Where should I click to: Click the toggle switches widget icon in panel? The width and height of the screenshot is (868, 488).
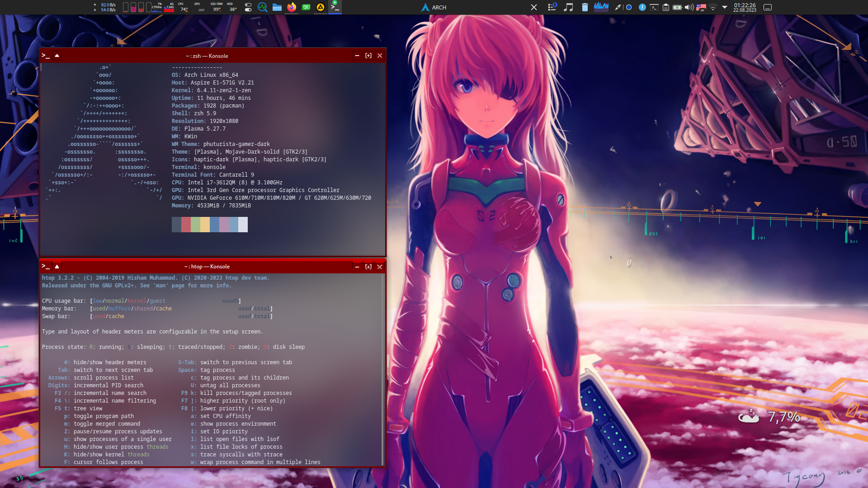click(248, 7)
